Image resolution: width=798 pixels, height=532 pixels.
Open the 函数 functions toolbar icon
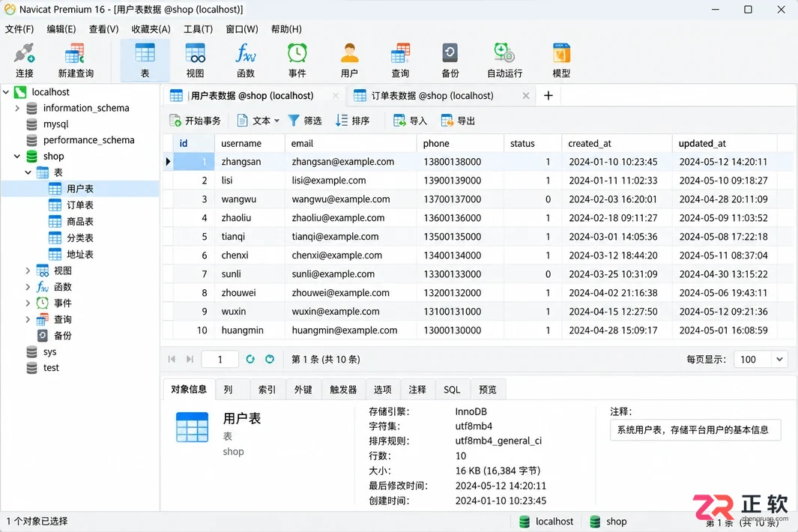(x=246, y=60)
